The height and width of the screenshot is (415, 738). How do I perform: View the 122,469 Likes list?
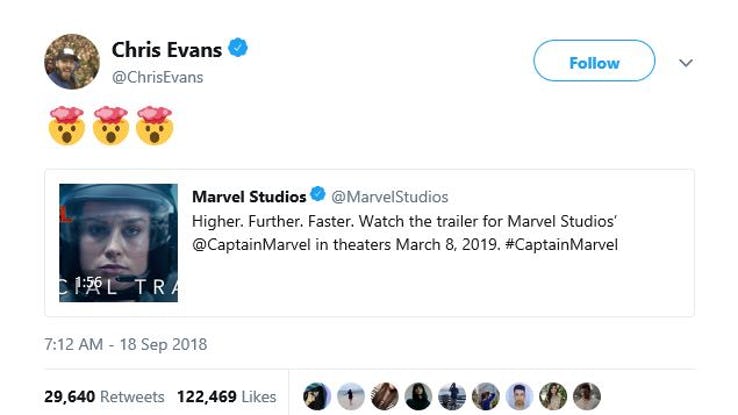coord(226,397)
